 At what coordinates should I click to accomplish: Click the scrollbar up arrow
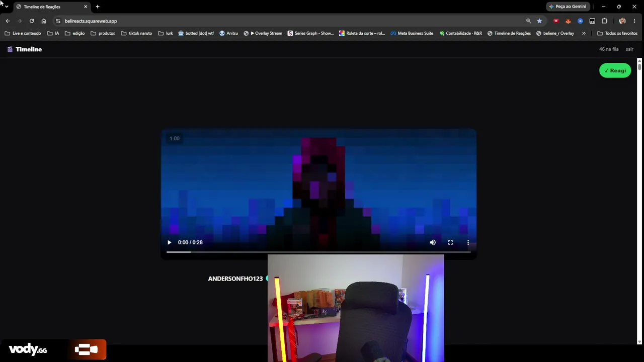pyautogui.click(x=639, y=61)
